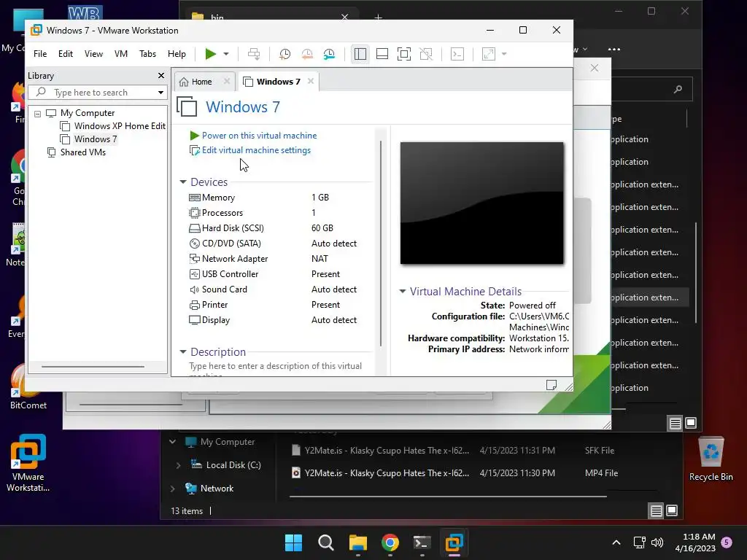747x560 pixels.
Task: Select Windows 7 in the Library tree
Action: 88,139
